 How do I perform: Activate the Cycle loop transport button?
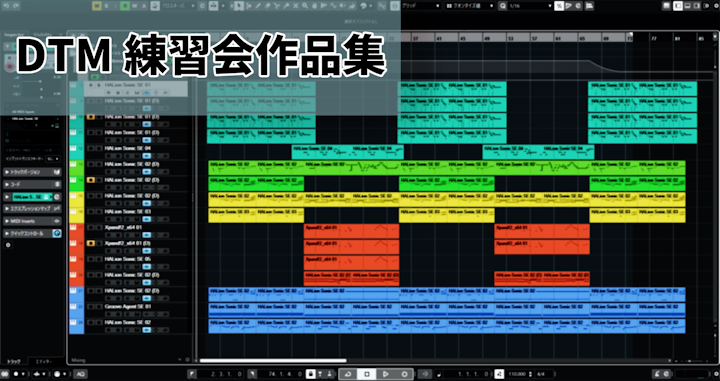(348, 374)
